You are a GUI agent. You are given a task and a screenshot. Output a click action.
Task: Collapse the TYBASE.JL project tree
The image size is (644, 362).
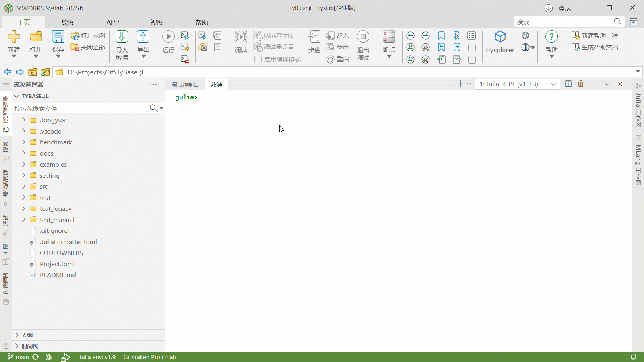coord(17,96)
